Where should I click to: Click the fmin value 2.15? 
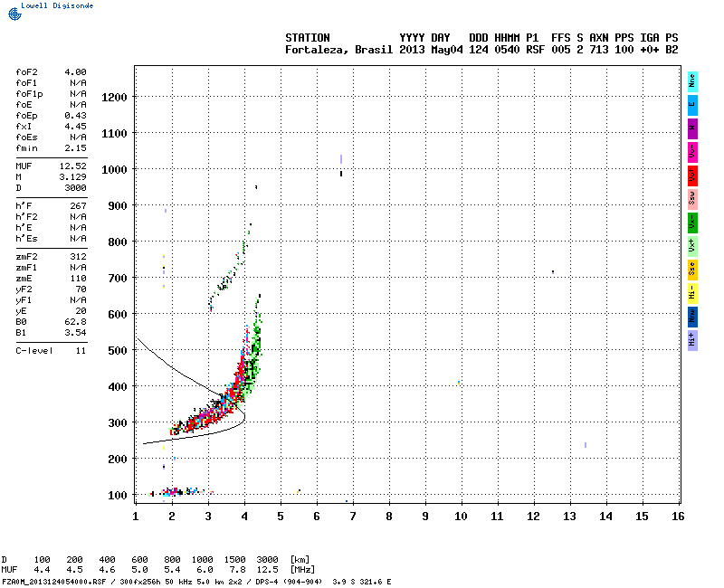click(x=75, y=148)
